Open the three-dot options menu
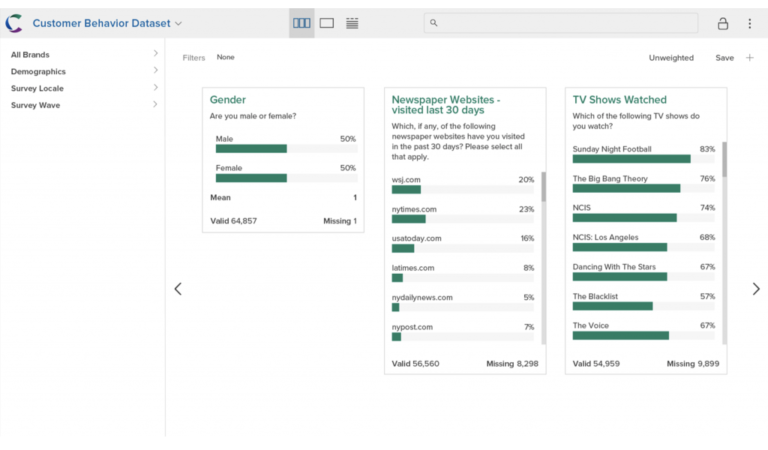 pyautogui.click(x=750, y=23)
